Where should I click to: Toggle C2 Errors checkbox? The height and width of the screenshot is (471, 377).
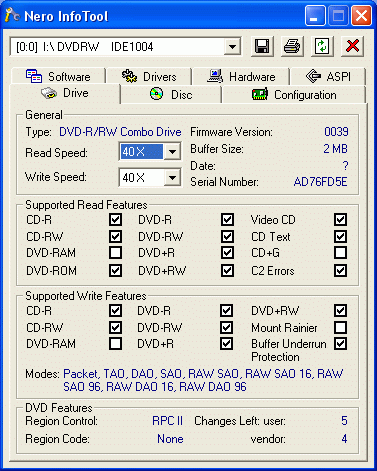click(x=340, y=271)
